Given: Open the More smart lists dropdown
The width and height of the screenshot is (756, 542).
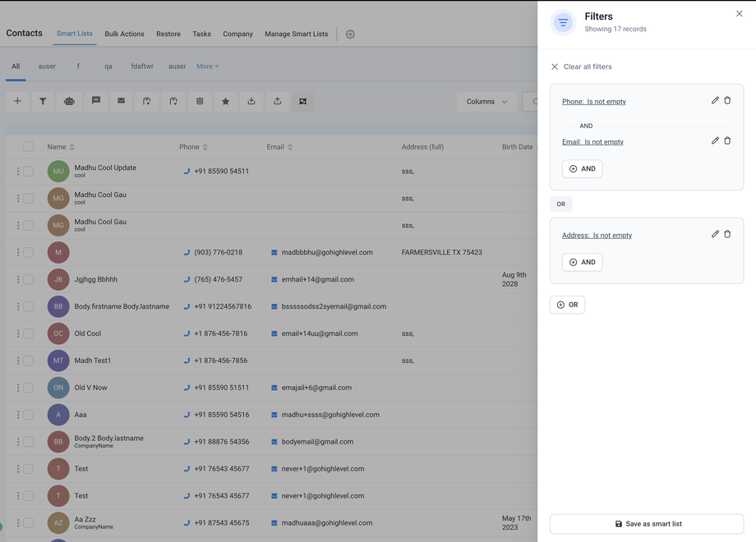Looking at the screenshot, I should click(x=207, y=67).
